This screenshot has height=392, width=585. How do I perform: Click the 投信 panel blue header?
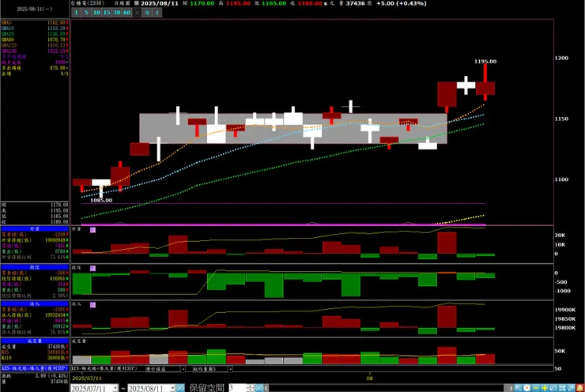coord(35,267)
